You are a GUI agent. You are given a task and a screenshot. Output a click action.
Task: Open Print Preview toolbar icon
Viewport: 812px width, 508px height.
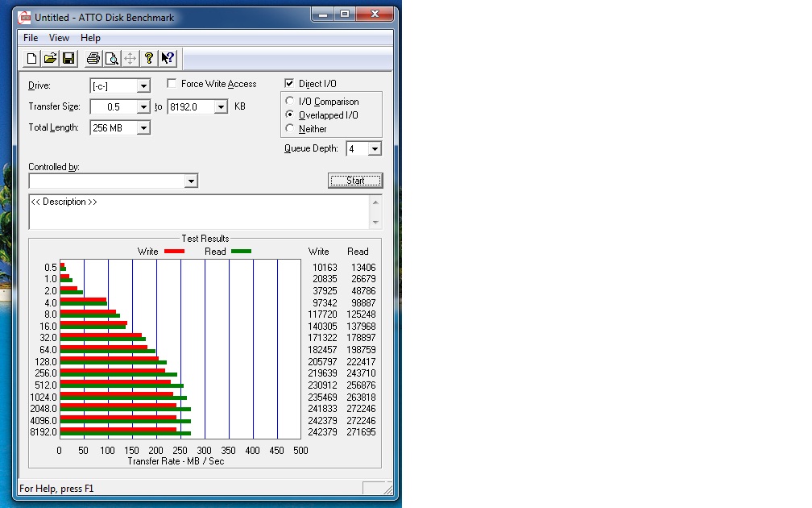click(112, 58)
